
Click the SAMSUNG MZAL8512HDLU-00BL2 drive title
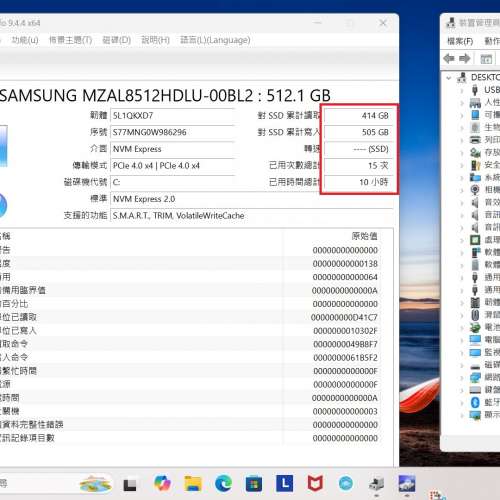(x=165, y=96)
